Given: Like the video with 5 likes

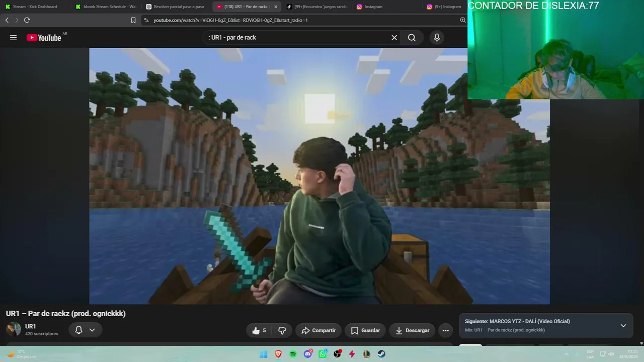Looking at the screenshot, I should [259, 330].
